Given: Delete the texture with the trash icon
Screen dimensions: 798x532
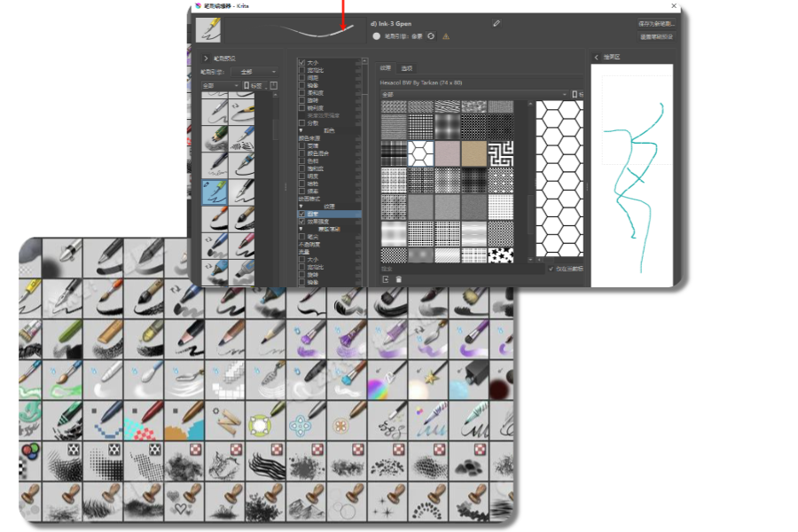Looking at the screenshot, I should [398, 279].
